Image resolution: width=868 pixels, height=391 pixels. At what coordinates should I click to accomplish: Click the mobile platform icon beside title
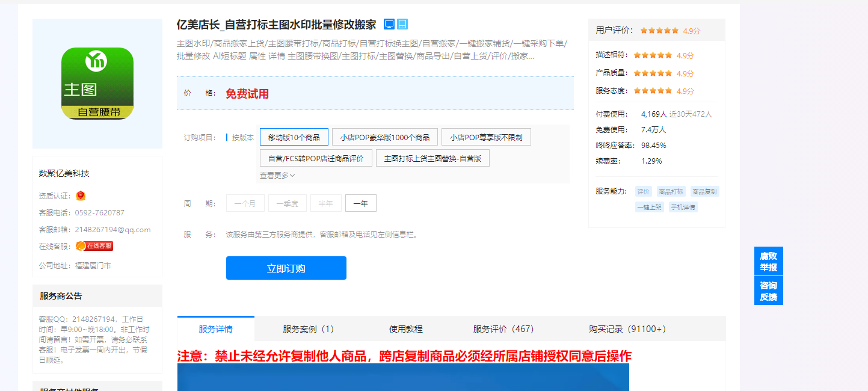point(402,24)
